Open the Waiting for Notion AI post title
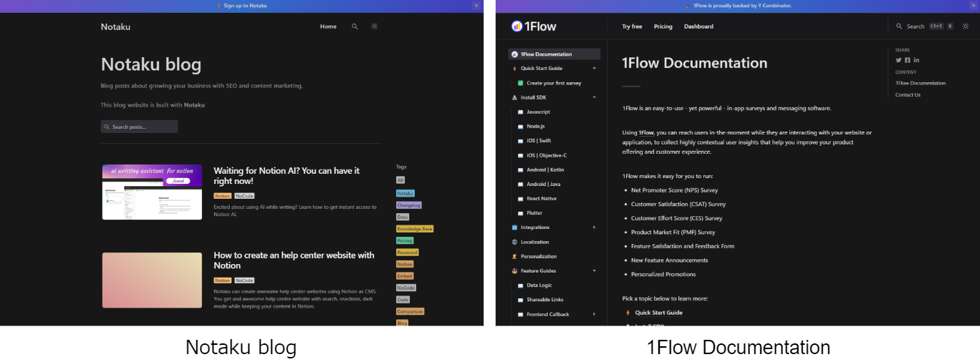The width and height of the screenshot is (980, 362). (x=287, y=176)
